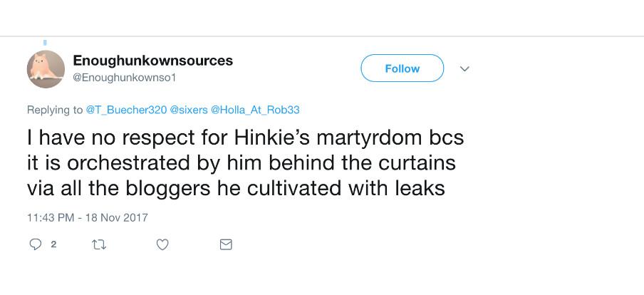Click the 18 Nov 2017 date

point(118,217)
